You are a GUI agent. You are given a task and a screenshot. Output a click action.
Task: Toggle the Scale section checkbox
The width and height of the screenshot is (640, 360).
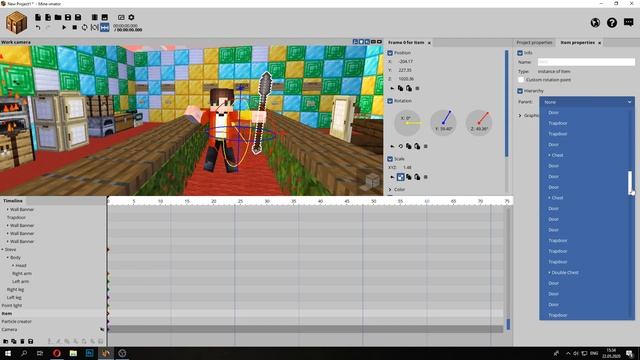[390, 159]
